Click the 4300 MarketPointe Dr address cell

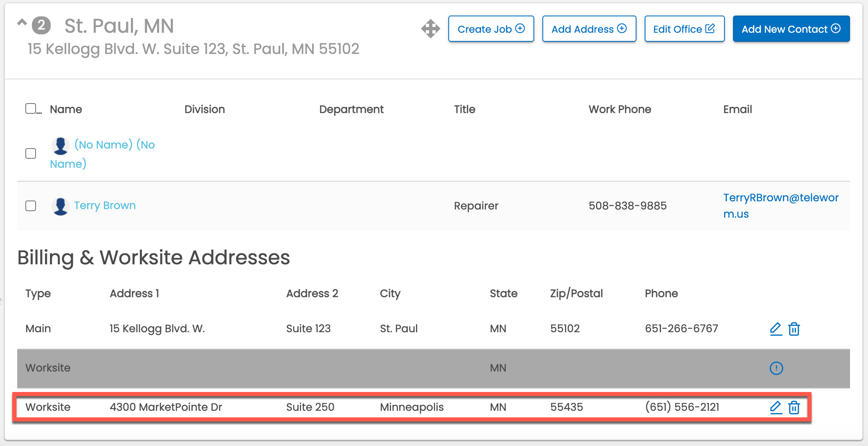point(166,407)
